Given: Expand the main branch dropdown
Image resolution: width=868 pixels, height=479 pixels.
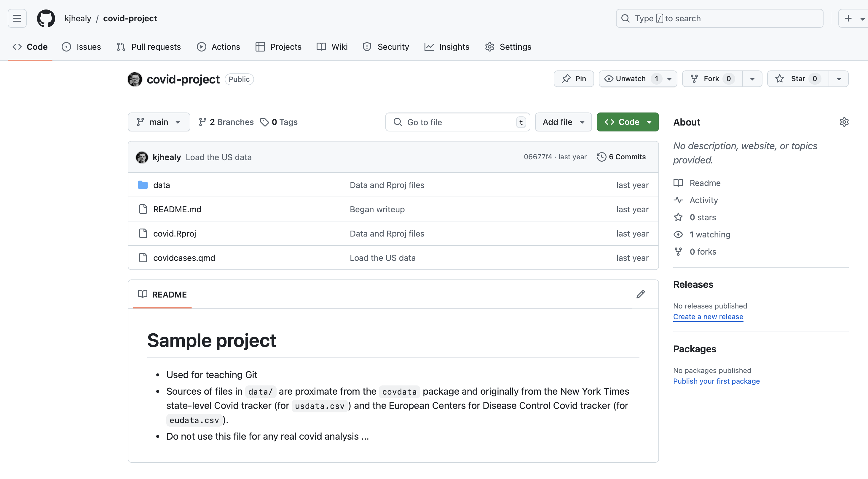Looking at the screenshot, I should [x=159, y=122].
